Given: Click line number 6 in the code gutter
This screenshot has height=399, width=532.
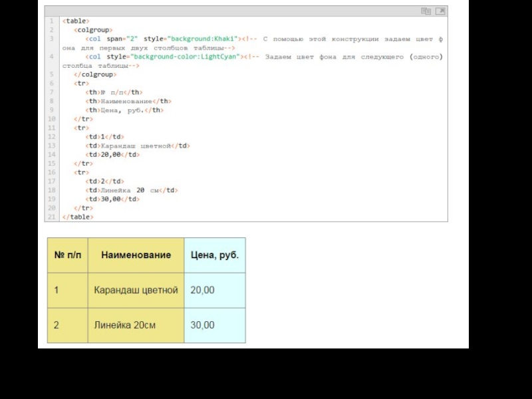Looking at the screenshot, I should tap(52, 84).
